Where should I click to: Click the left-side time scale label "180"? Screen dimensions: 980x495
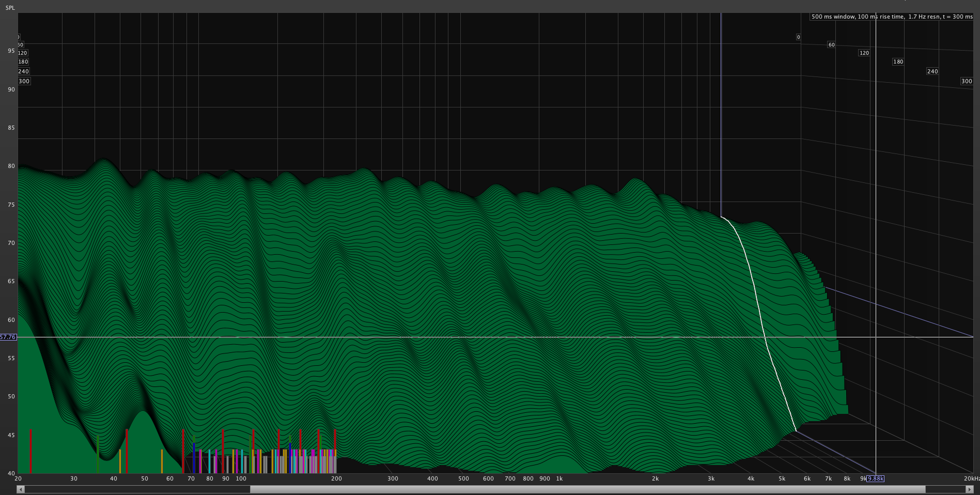(23, 61)
